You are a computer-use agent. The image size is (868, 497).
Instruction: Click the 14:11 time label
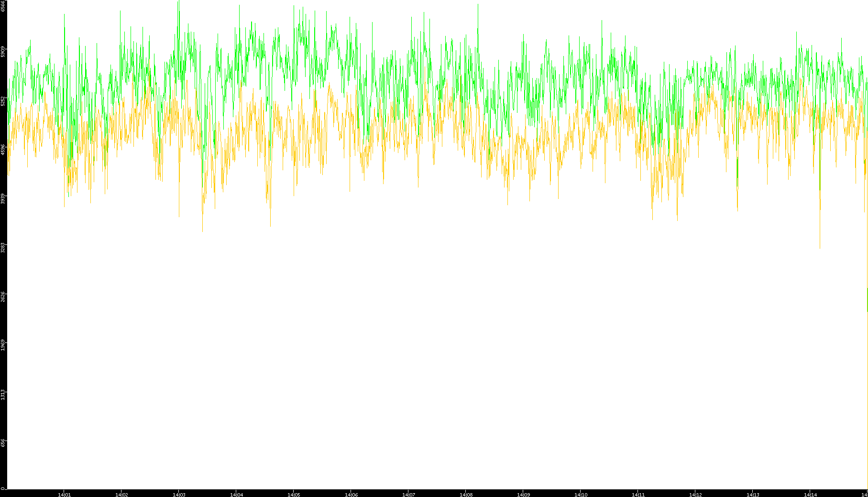click(638, 495)
